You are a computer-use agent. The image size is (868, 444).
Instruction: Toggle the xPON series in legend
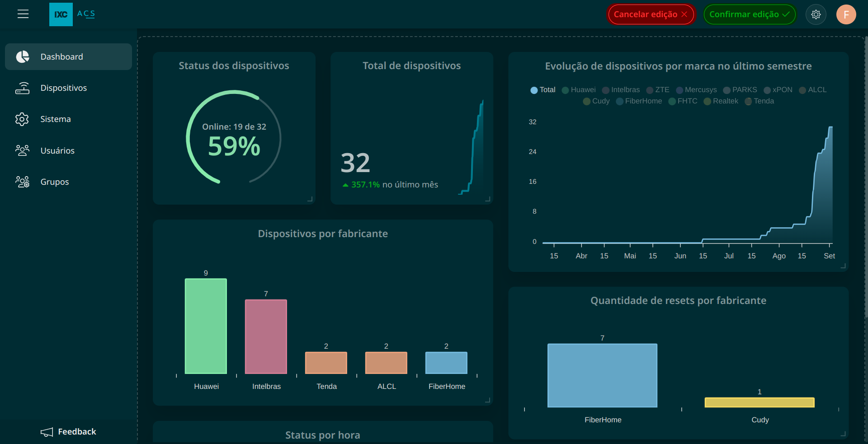click(x=778, y=90)
